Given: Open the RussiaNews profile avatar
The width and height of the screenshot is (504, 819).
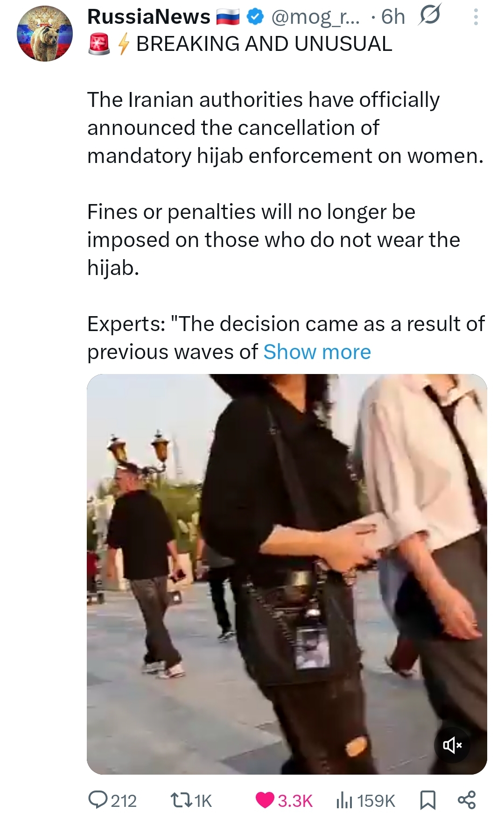Looking at the screenshot, I should [45, 34].
